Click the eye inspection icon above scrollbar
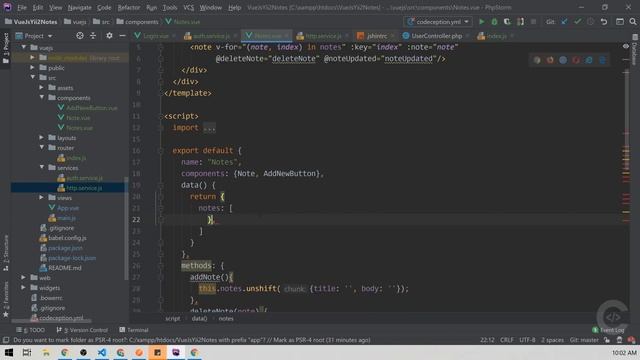The width and height of the screenshot is (640, 360). [626, 46]
